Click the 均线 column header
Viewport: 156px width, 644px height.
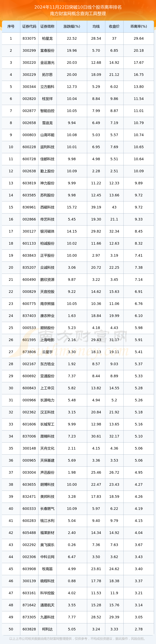96,26
